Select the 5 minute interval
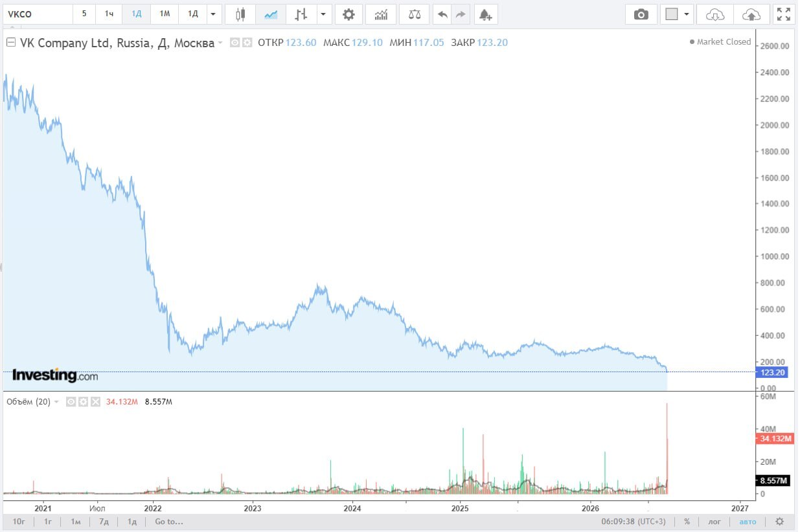 click(84, 14)
